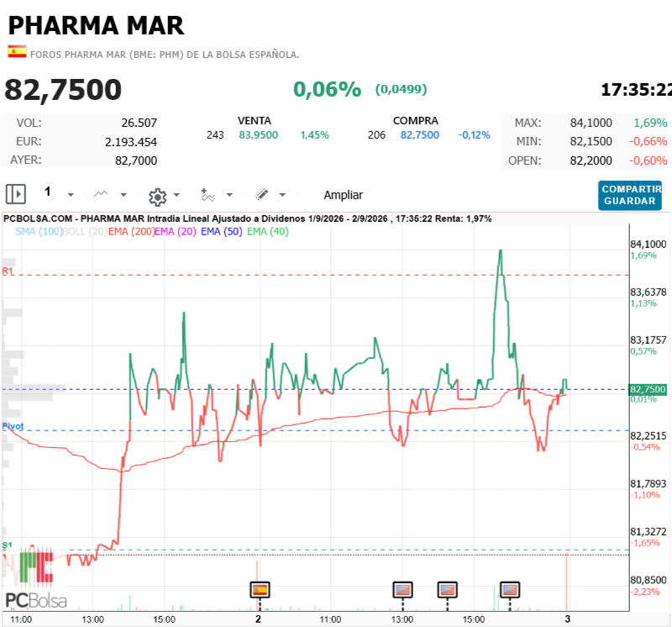672x627 pixels.
Task: Toggle the EMA (50) indicator label
Action: [222, 232]
